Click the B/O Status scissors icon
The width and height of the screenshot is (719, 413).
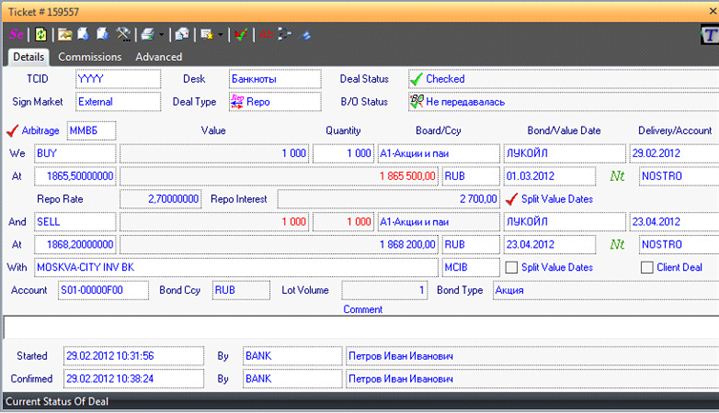click(416, 102)
